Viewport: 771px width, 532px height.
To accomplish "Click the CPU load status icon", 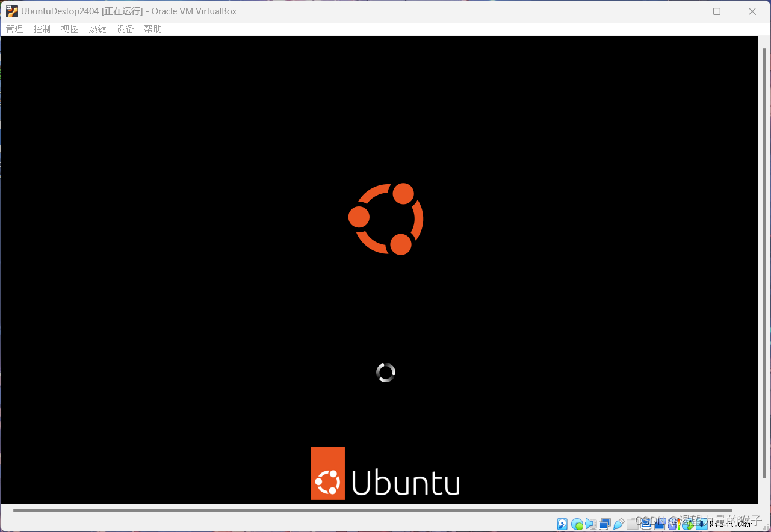I will (x=674, y=524).
